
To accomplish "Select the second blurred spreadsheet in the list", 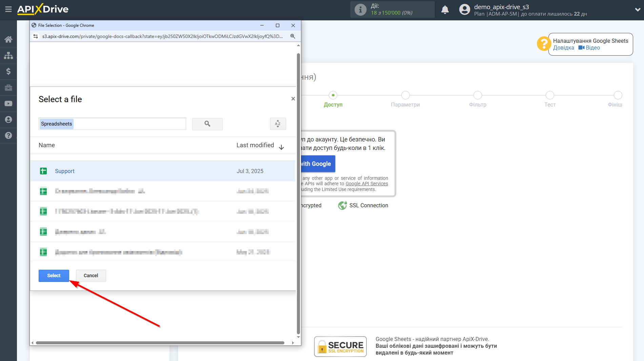I will point(163,191).
